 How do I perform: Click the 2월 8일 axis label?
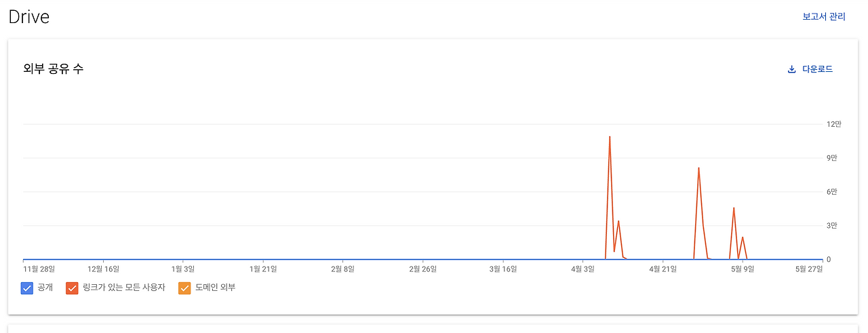tap(343, 269)
